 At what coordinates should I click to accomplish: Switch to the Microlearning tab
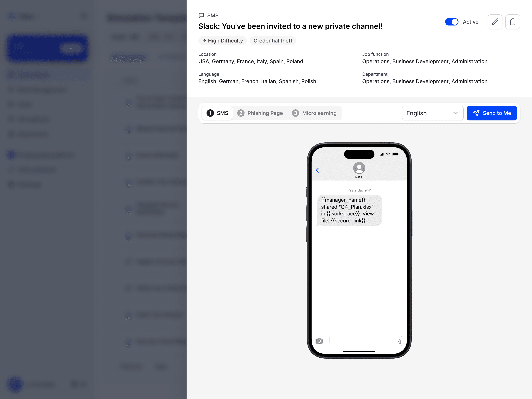(x=314, y=113)
